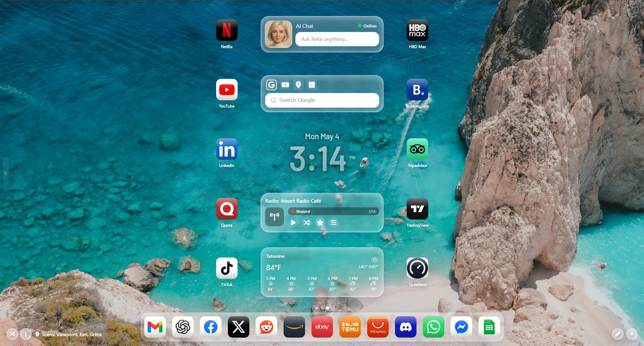This screenshot has width=644, height=346.
Task: Open the TradingView shortcut
Action: (417, 209)
